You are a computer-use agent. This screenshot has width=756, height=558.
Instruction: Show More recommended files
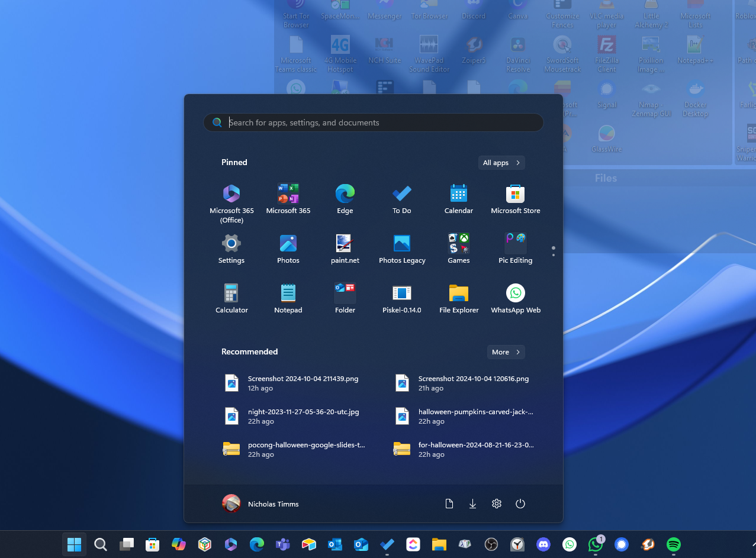point(506,352)
